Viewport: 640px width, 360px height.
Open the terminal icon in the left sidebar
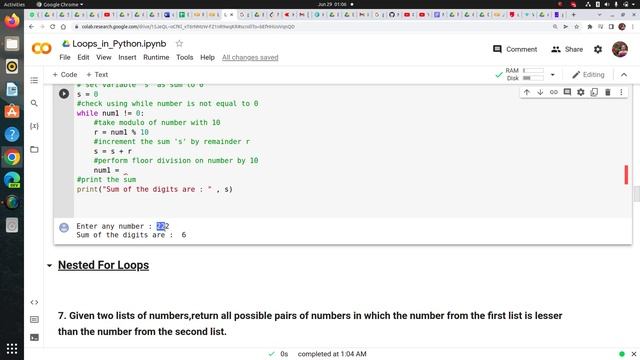click(x=34, y=337)
